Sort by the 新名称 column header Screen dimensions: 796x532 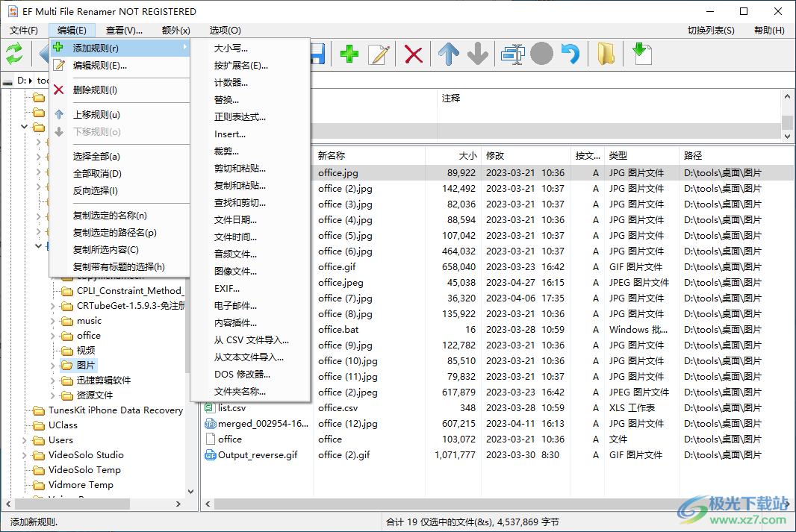[x=369, y=156]
